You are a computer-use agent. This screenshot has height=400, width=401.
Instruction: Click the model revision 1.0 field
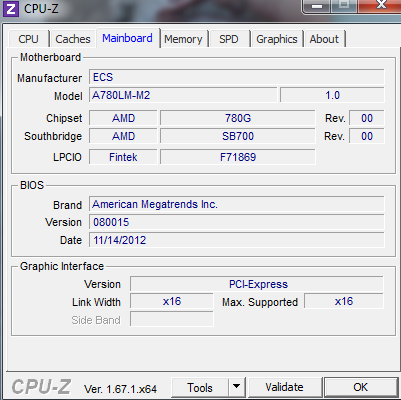point(332,95)
